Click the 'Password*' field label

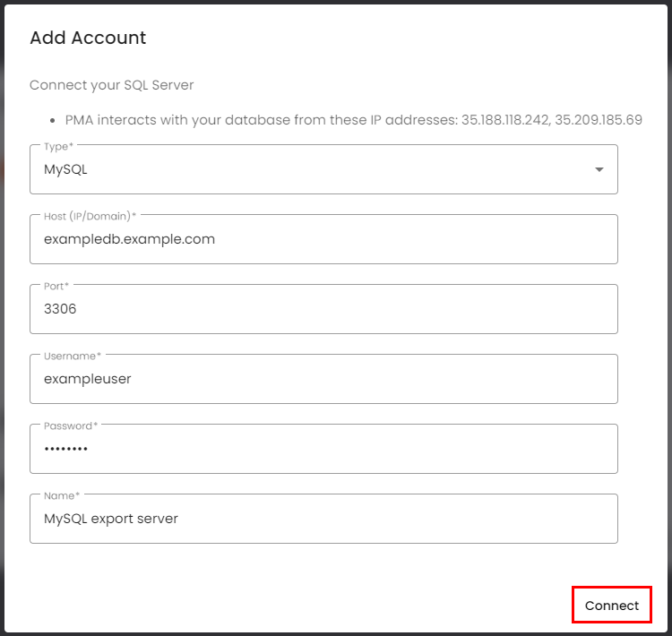click(71, 425)
